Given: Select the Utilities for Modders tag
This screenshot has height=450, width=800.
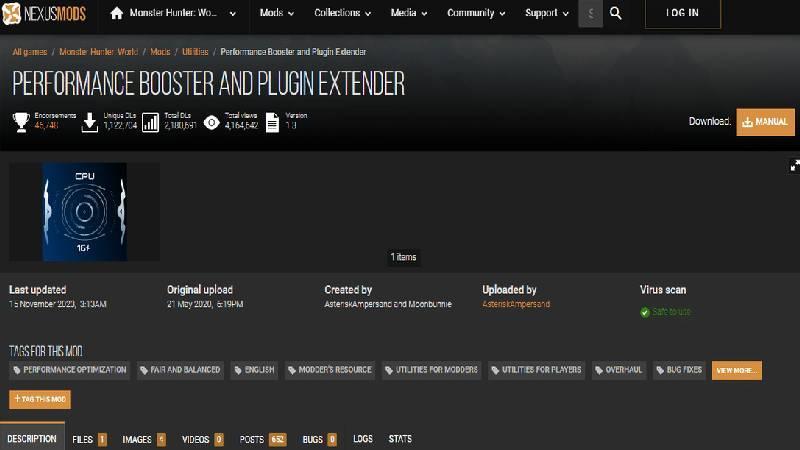Looking at the screenshot, I should [432, 370].
